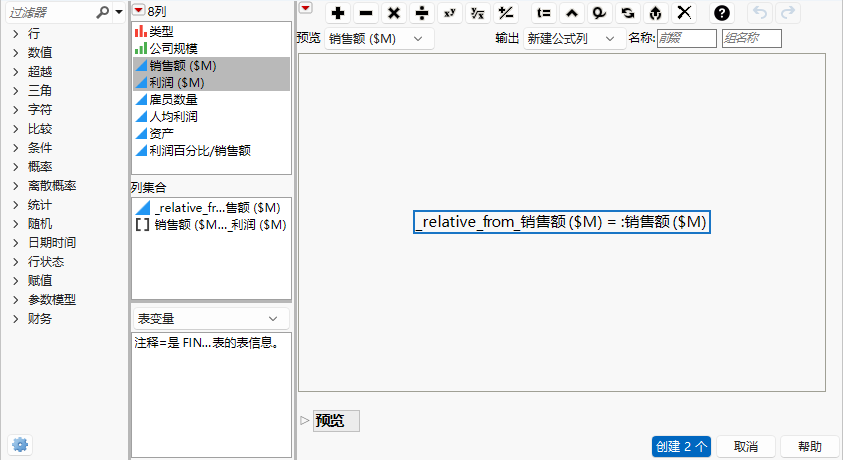Image resolution: width=843 pixels, height=460 pixels.
Task: Click the search magnifier in filter box
Action: 102,12
